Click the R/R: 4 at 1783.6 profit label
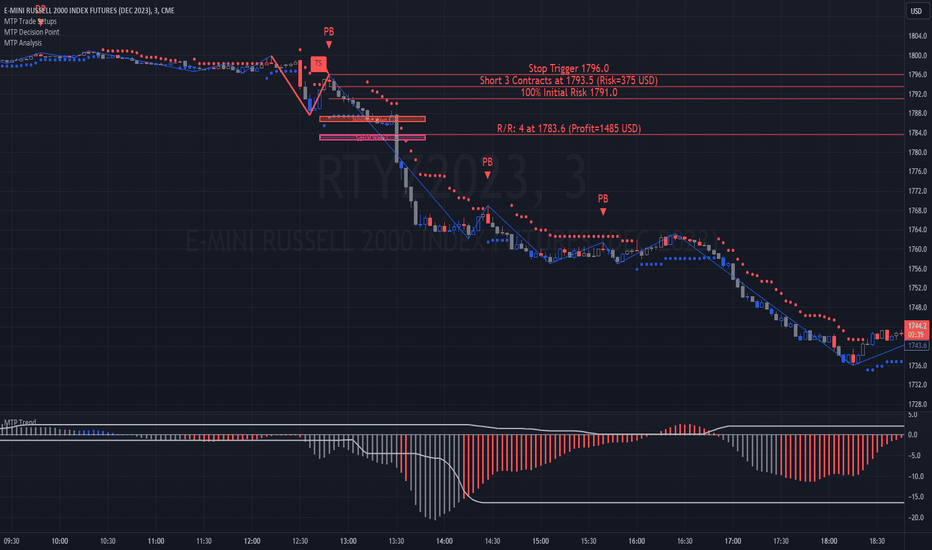Image resolution: width=932 pixels, height=550 pixels. (569, 128)
